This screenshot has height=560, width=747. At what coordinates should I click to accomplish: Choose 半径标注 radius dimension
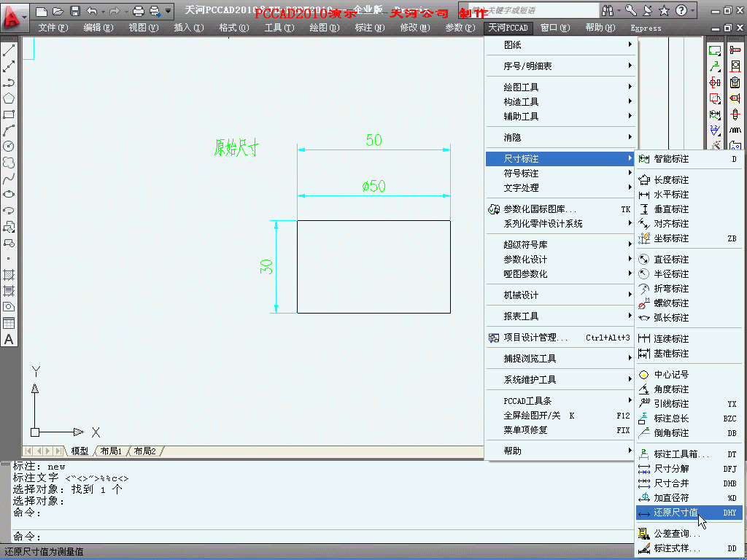(689, 274)
